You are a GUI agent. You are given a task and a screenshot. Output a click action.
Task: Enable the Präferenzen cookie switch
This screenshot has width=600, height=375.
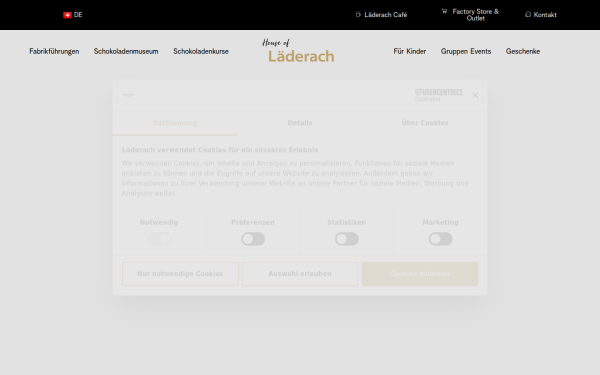[x=253, y=239]
